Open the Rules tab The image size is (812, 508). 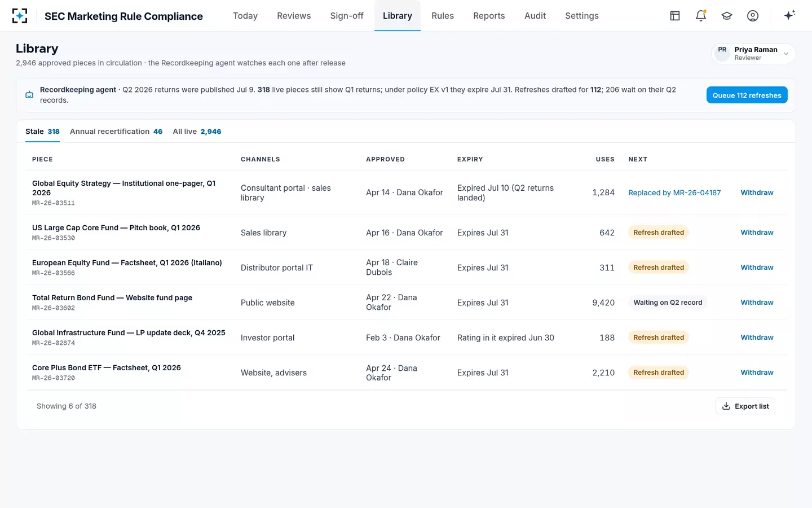(x=443, y=16)
